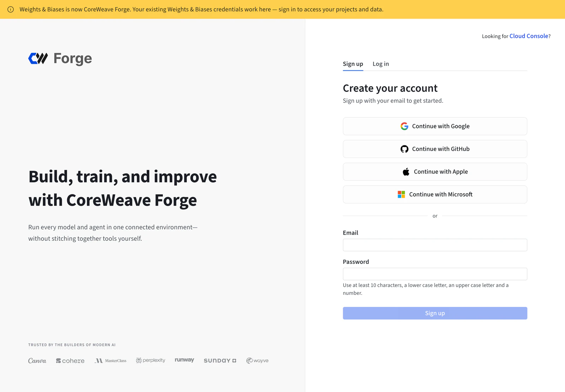Viewport: 565px width, 392px height.
Task: Focus the Email input field
Action: coord(435,245)
